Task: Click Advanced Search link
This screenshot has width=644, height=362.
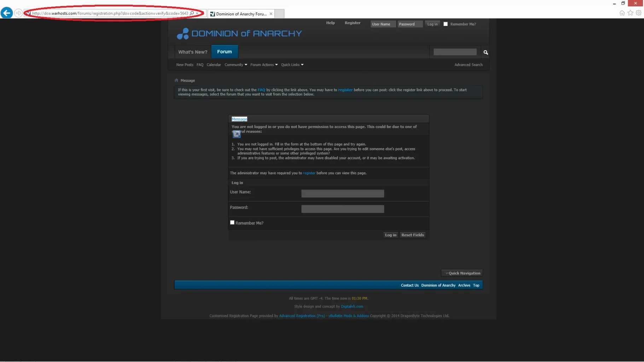Action: pos(468,65)
